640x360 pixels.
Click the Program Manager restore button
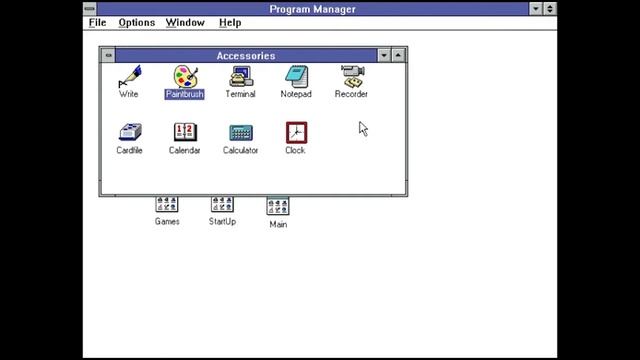coord(550,9)
